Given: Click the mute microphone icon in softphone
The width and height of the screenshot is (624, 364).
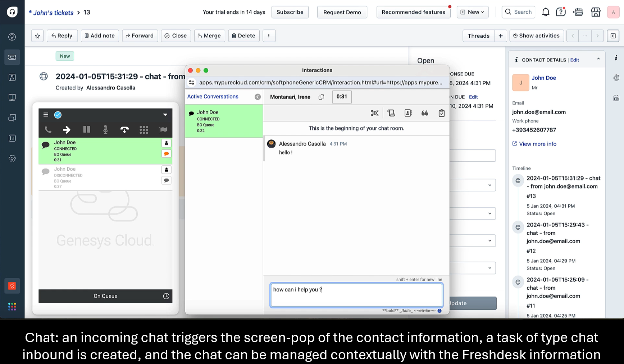Looking at the screenshot, I should coord(105,130).
